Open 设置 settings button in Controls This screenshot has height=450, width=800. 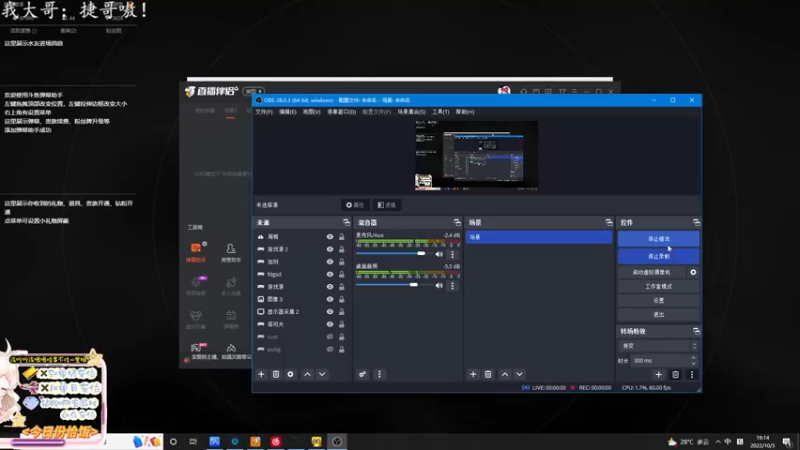tap(658, 301)
